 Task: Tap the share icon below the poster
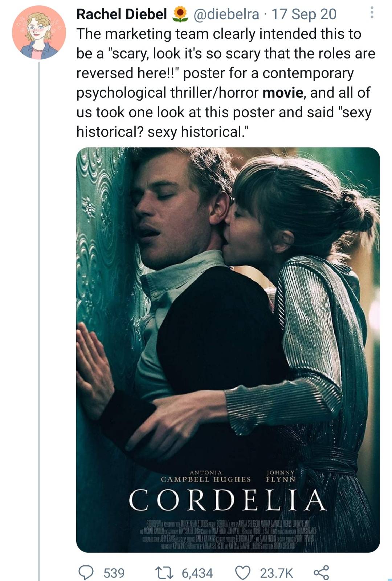coord(321,572)
